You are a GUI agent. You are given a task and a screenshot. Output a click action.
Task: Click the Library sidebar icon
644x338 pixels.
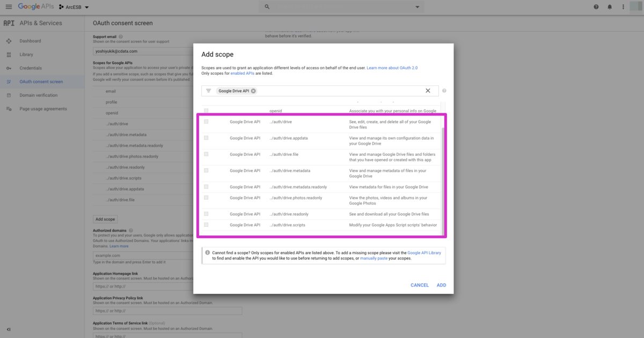(x=9, y=54)
